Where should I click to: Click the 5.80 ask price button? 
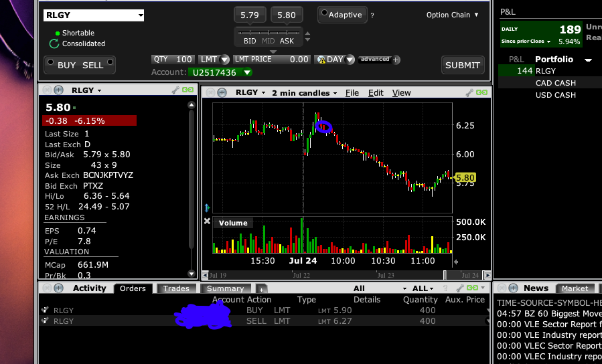coord(286,15)
